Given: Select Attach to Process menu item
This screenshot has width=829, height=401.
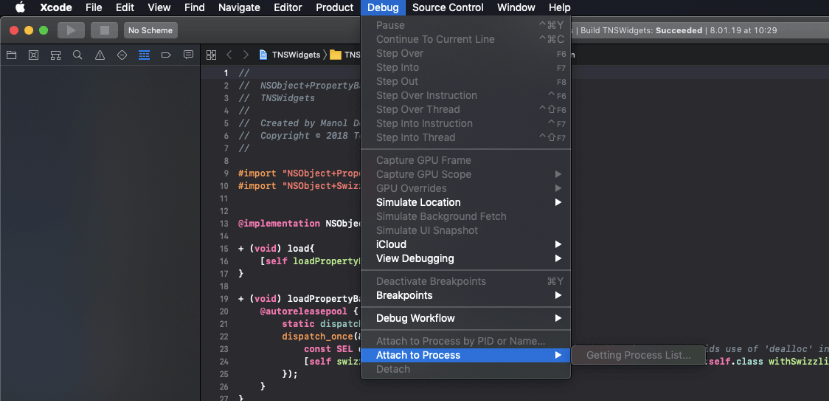Looking at the screenshot, I should click(x=465, y=355).
